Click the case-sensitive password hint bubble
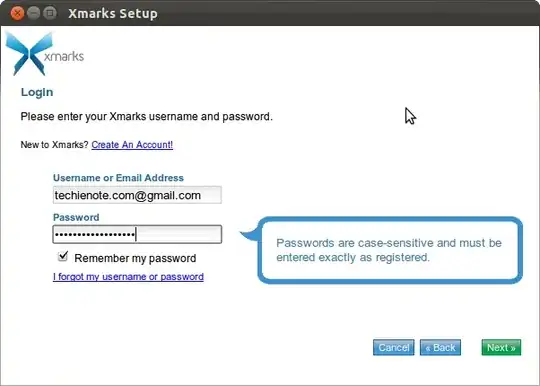Screen dimensions: 540x386 point(390,250)
